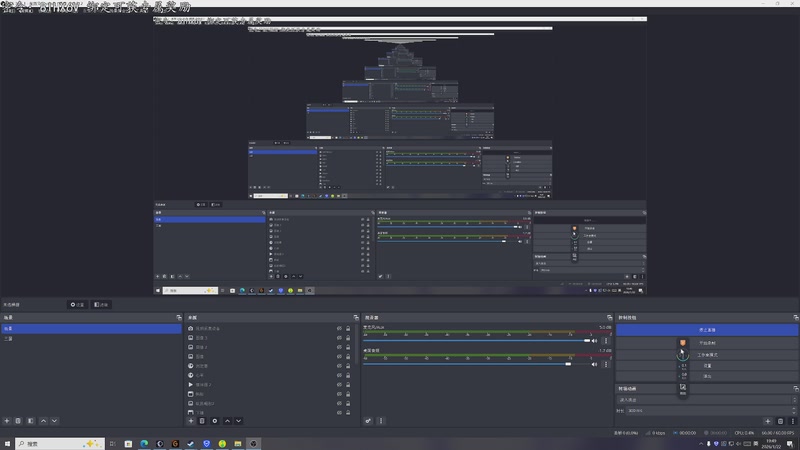This screenshot has width=800, height=450.
Task: Delete the selected source with trash icon
Action: click(x=202, y=421)
